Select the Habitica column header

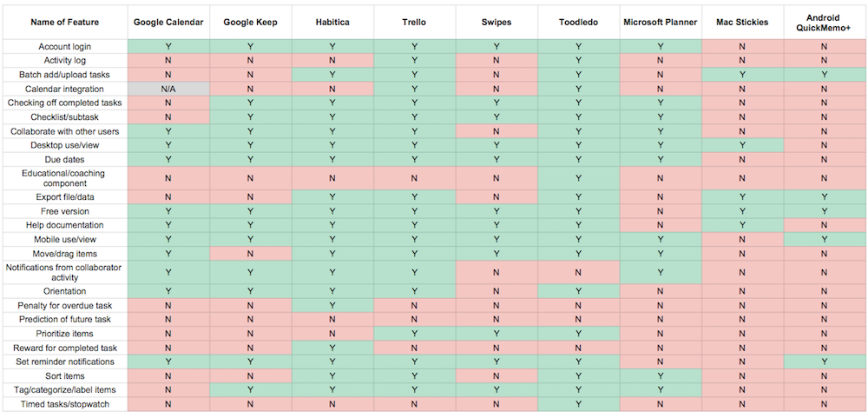(x=332, y=21)
